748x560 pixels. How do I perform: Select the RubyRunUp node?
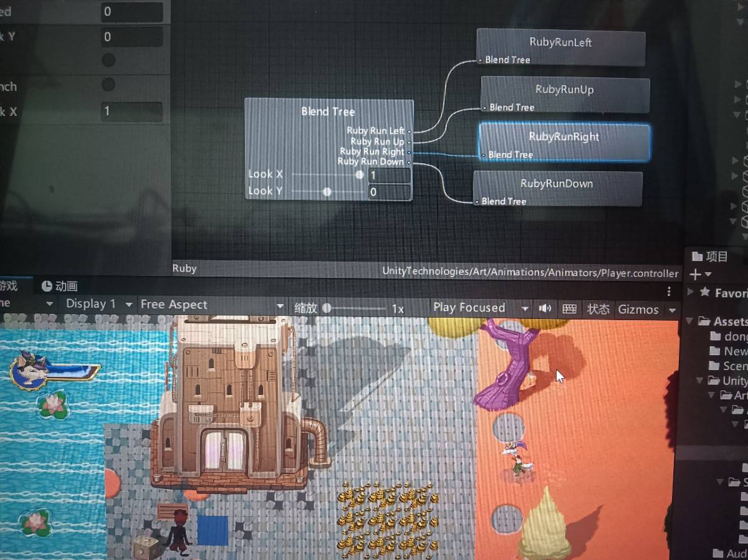pyautogui.click(x=565, y=95)
